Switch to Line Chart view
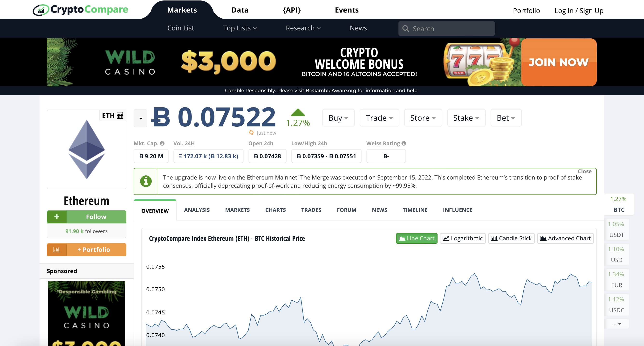Viewport: 644px width, 346px height. coord(417,238)
